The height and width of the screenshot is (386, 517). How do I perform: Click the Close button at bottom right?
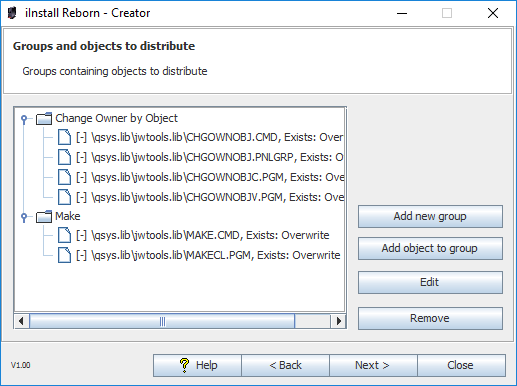[461, 365]
